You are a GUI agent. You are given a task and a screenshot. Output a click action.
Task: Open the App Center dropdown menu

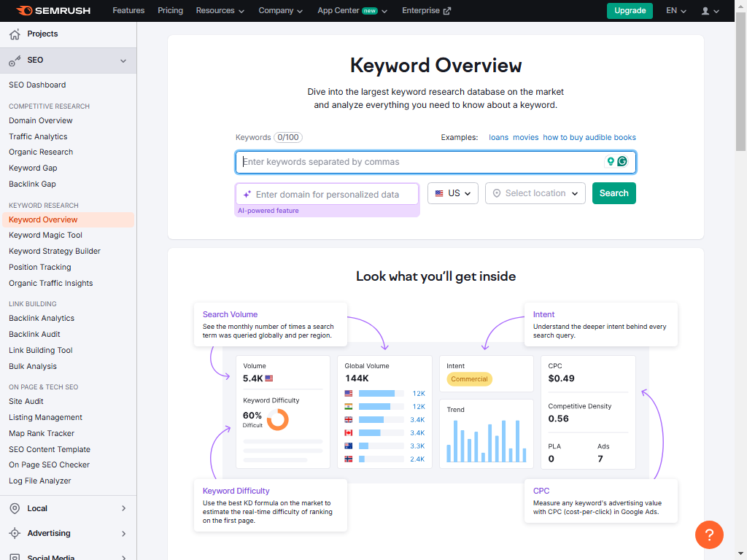352,10
